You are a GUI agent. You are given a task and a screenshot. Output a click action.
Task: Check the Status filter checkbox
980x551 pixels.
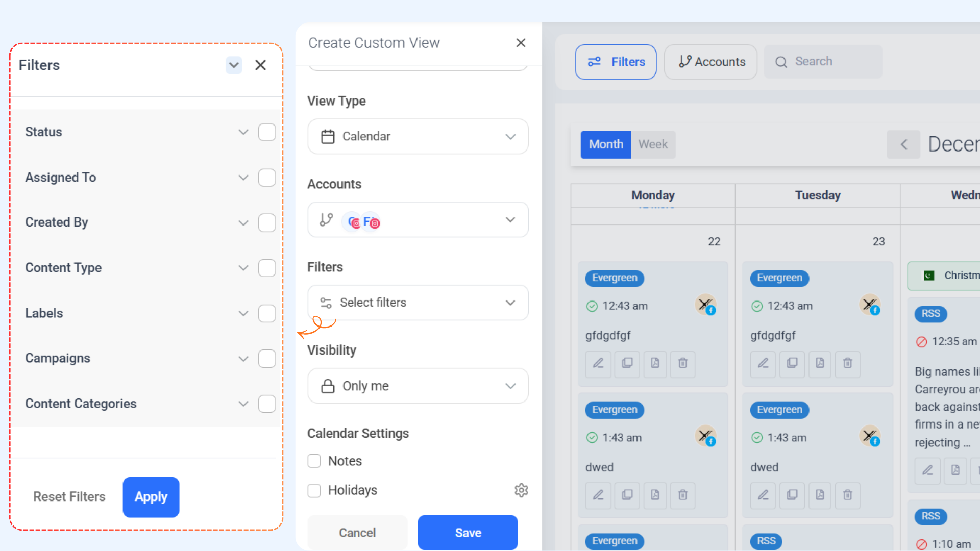[x=267, y=132]
